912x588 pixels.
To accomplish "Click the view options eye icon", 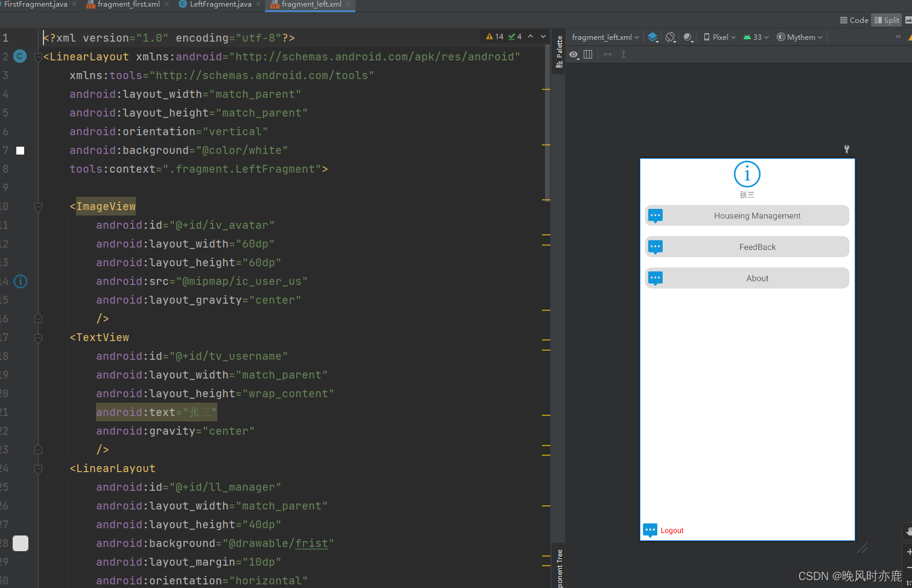I will tap(572, 54).
